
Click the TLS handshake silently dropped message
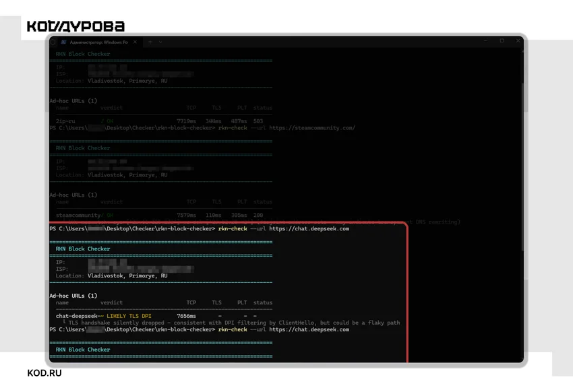tap(234, 323)
